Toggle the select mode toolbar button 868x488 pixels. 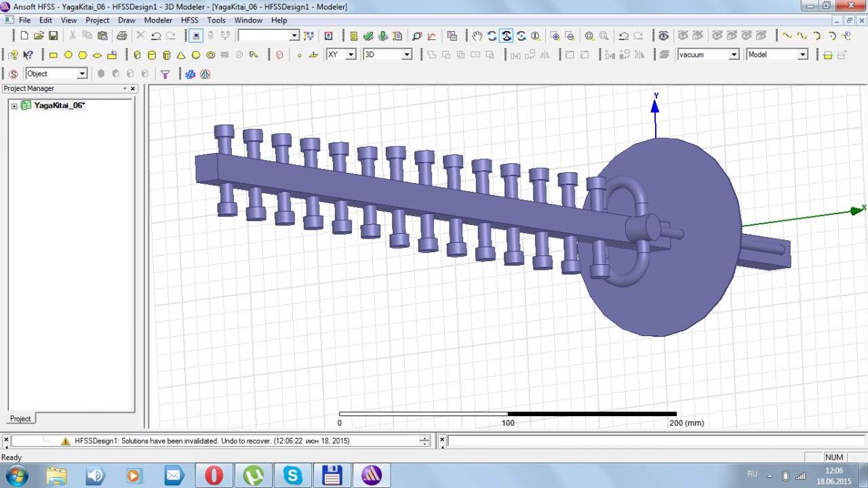(196, 36)
